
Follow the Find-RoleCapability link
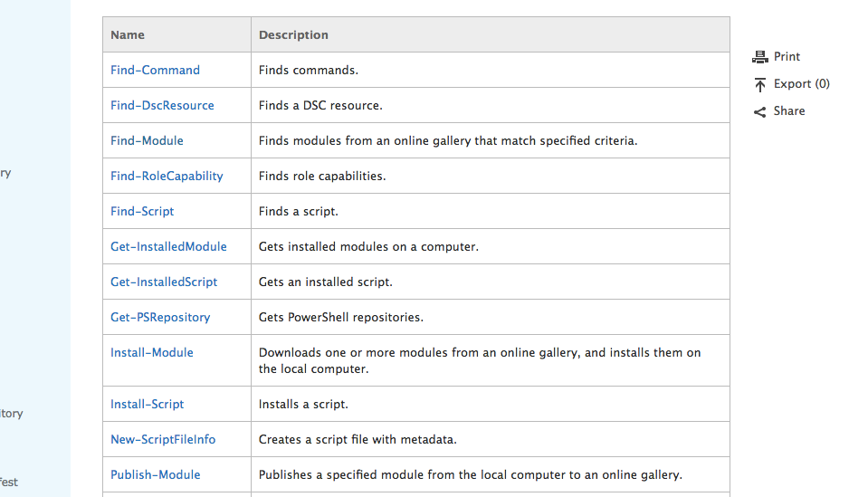tap(167, 176)
